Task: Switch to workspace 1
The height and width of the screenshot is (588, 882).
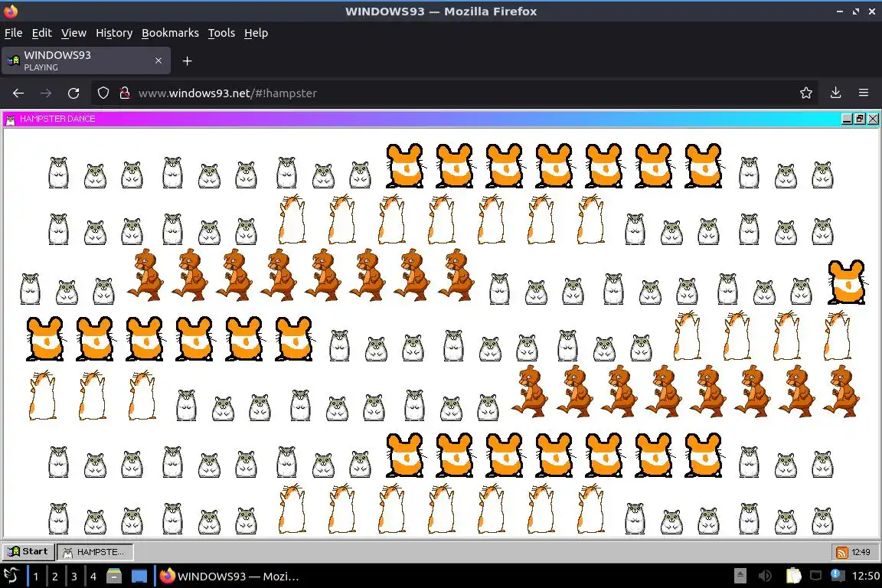Action: [36, 577]
